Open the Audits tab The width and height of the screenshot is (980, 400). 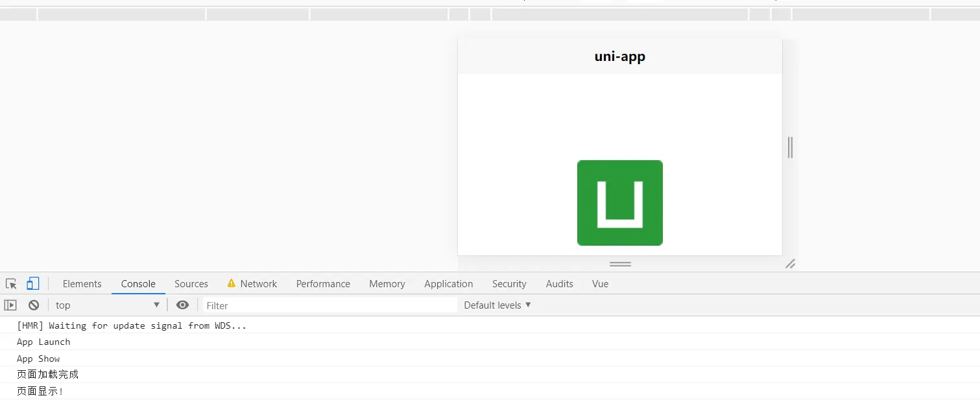[x=560, y=284]
